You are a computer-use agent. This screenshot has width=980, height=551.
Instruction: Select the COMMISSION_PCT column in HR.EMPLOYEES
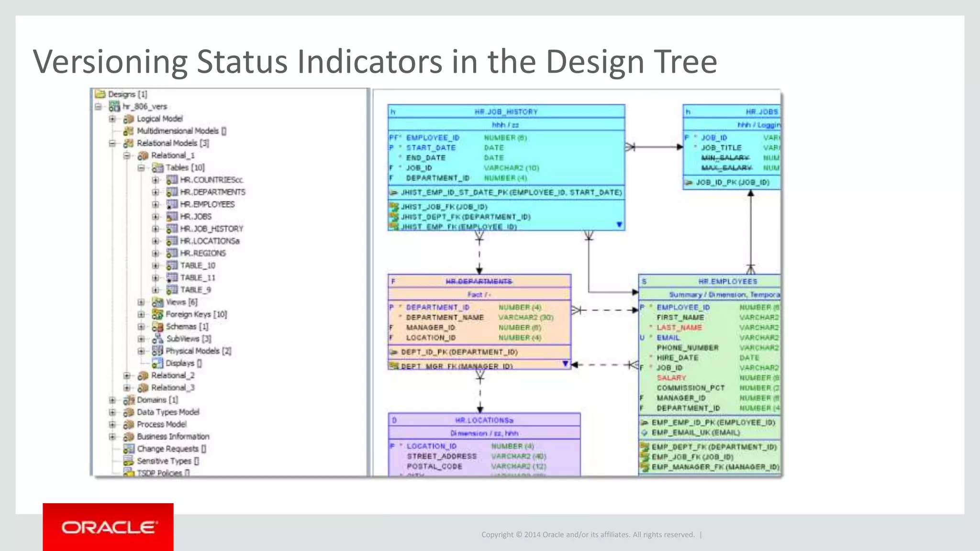point(690,388)
